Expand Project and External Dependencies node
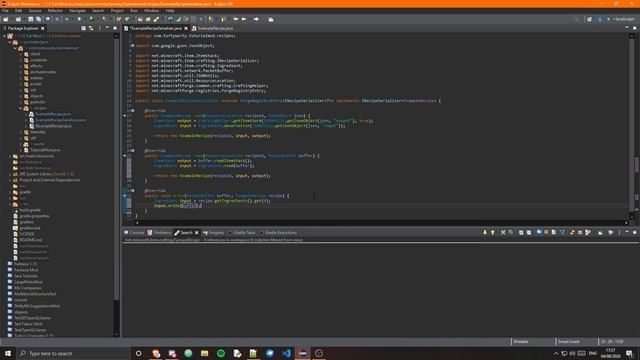640x360 pixels. (10, 180)
